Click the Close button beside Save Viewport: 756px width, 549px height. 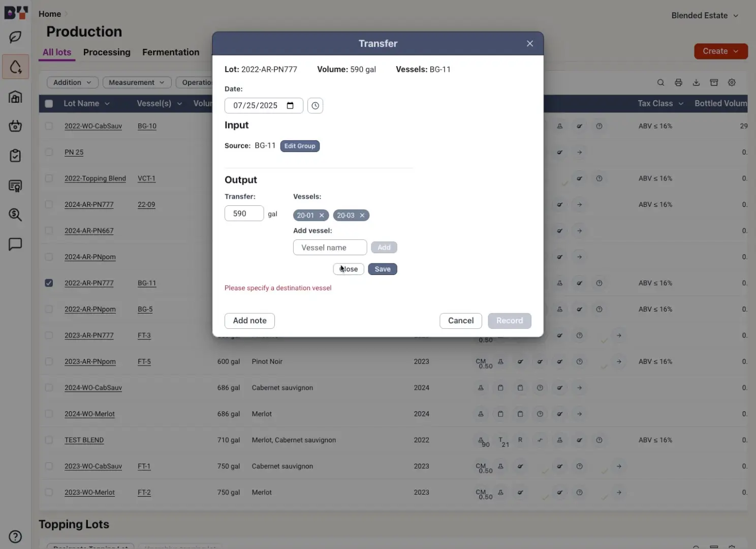tap(349, 269)
